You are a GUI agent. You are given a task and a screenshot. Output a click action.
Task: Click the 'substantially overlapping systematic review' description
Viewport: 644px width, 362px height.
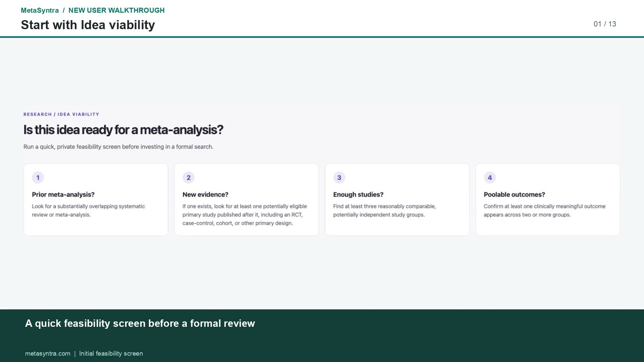(89, 210)
